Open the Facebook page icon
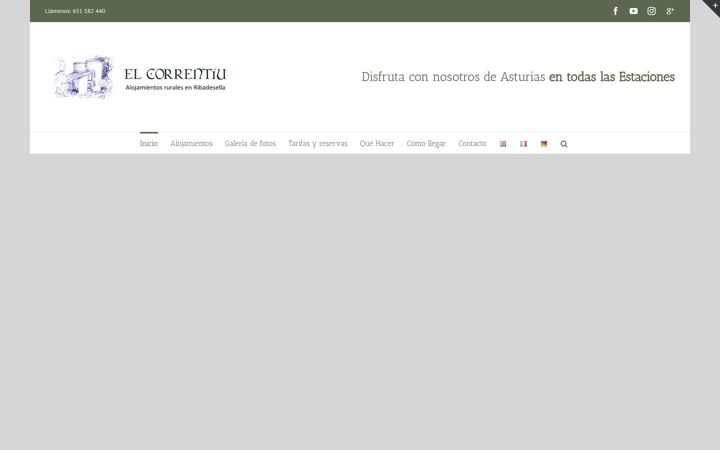The width and height of the screenshot is (720, 450). pos(615,11)
